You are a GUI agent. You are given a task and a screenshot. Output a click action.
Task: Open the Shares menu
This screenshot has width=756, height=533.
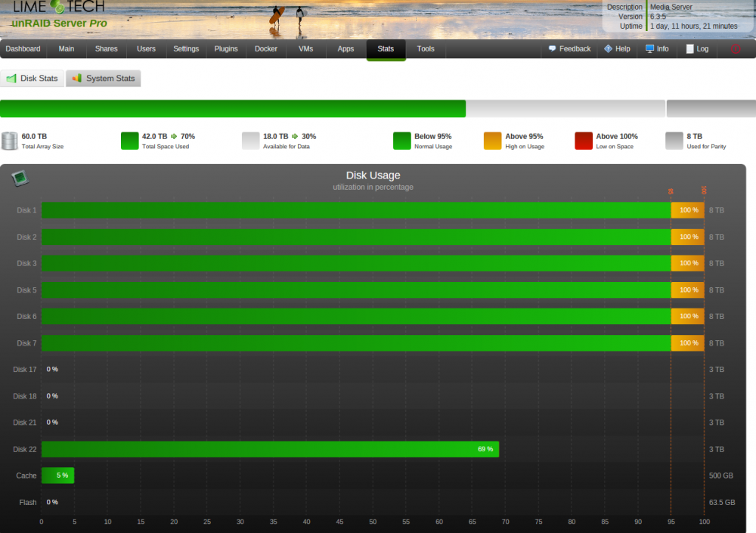click(106, 48)
